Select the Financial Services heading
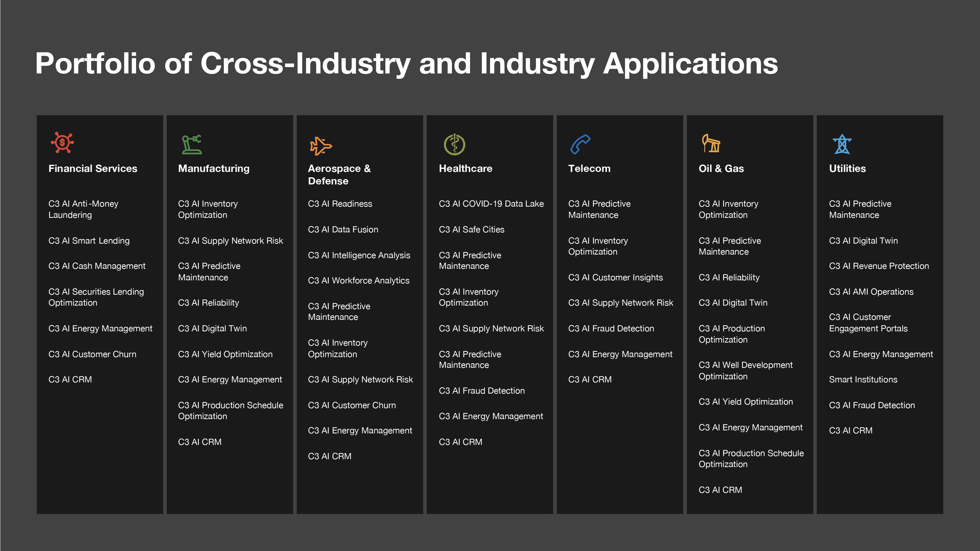Viewport: 980px width, 551px height. (93, 168)
